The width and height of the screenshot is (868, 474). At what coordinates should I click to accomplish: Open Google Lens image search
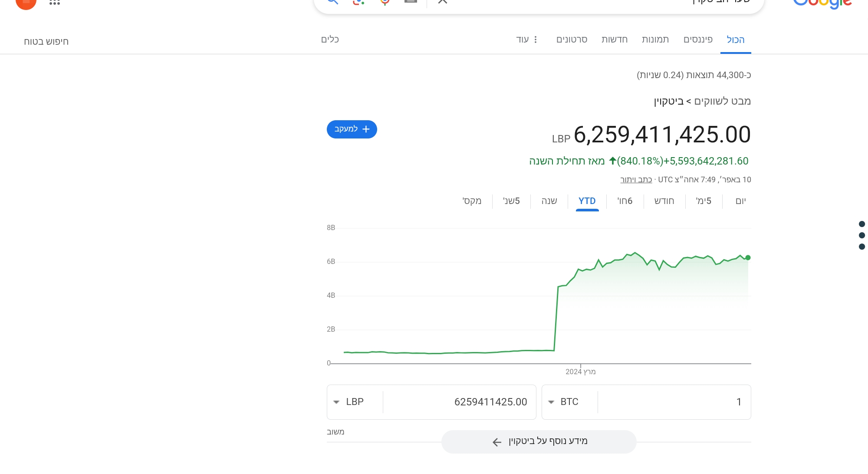click(358, 1)
